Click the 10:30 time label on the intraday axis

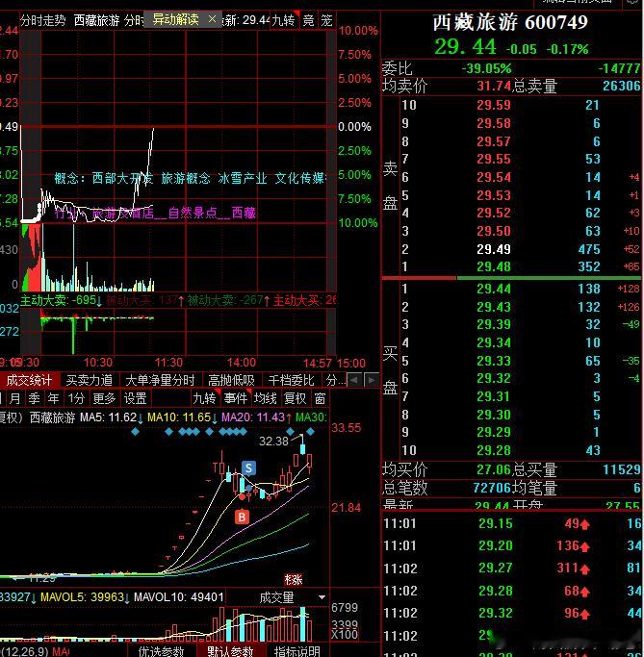tap(98, 363)
